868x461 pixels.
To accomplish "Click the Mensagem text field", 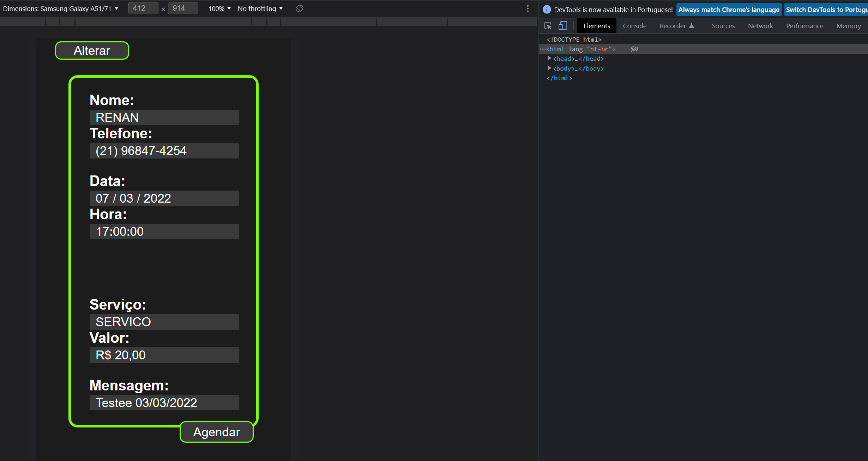I will coord(164,402).
